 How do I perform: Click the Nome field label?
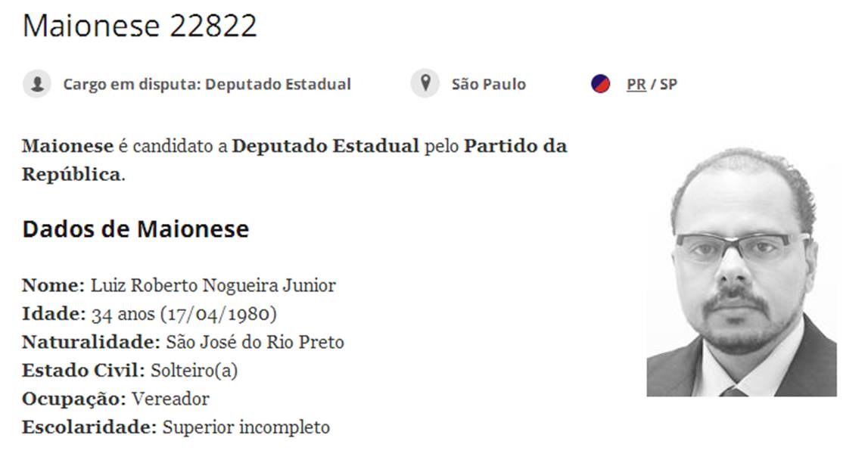(53, 286)
